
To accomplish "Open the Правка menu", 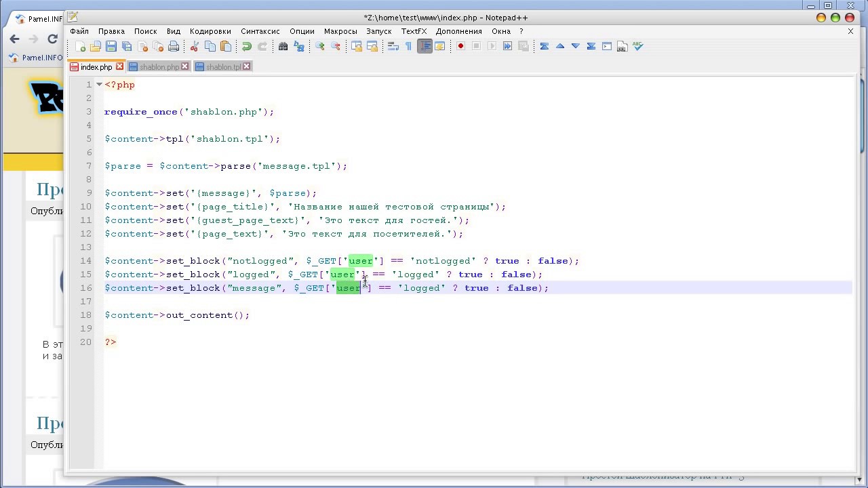I will 111,31.
